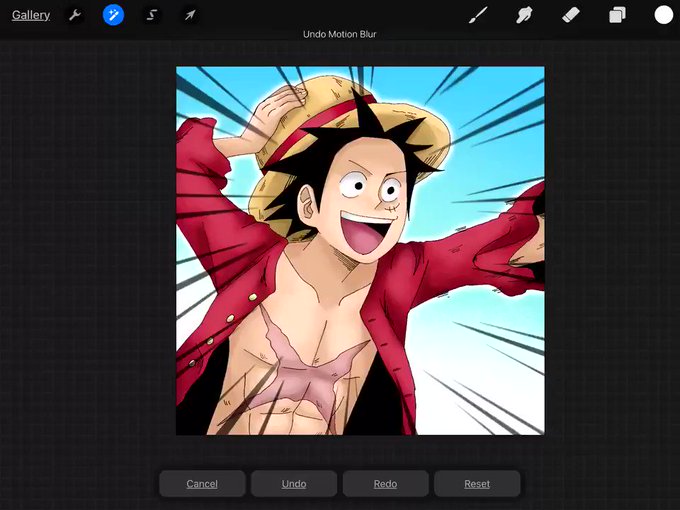Viewport: 680px width, 510px height.
Task: Click the Cancel button
Action: [202, 484]
